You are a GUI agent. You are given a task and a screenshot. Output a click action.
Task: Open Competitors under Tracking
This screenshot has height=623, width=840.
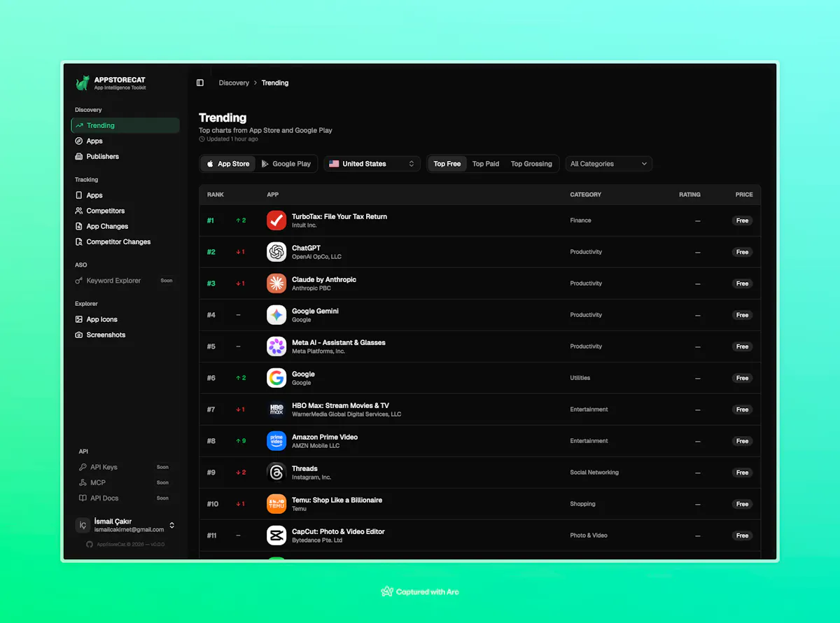(125, 211)
